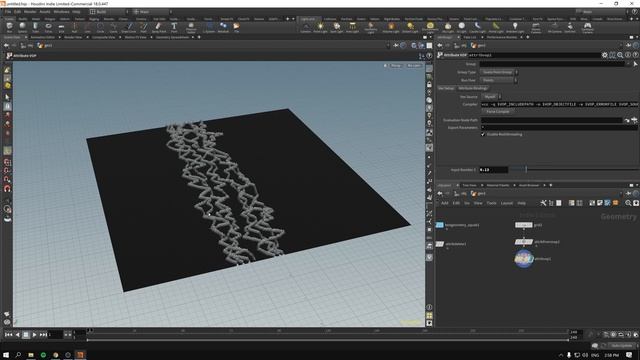Select the attribvop1 node
Viewport: 640px width, 360px height.
coord(524,259)
